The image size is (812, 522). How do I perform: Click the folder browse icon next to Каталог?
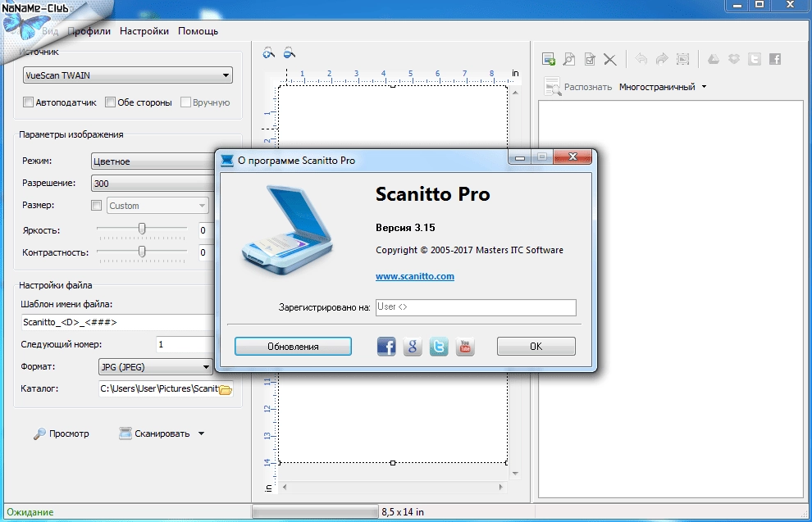pos(226,389)
